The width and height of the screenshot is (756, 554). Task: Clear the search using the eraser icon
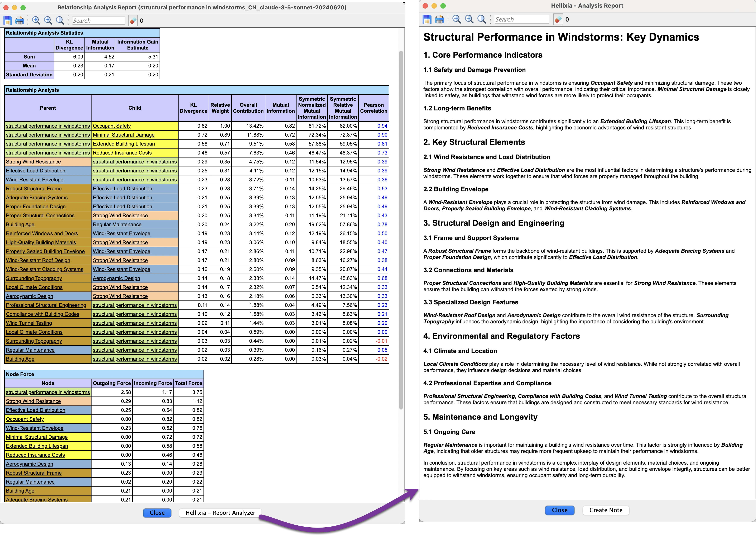click(133, 20)
